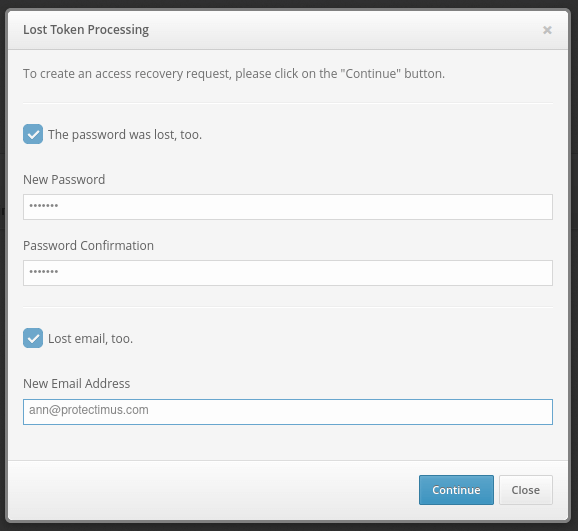The image size is (578, 531).
Task: Focus the New Password input field
Action: [288, 207]
